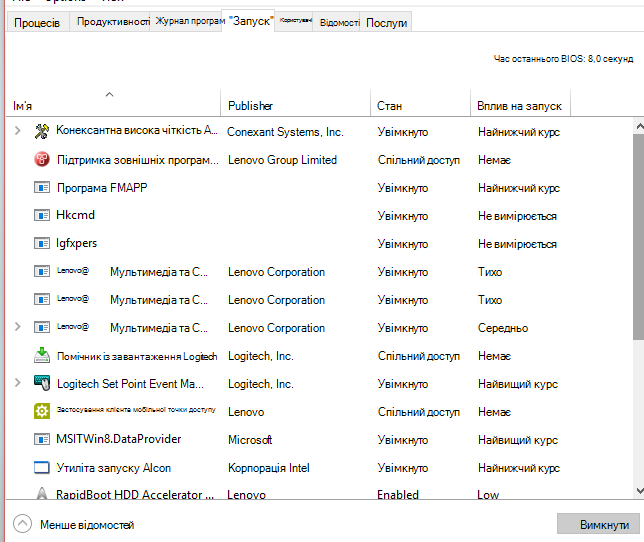Screen dimensions: 644x542
Task: Select the Igfxpers row name
Action: point(76,243)
